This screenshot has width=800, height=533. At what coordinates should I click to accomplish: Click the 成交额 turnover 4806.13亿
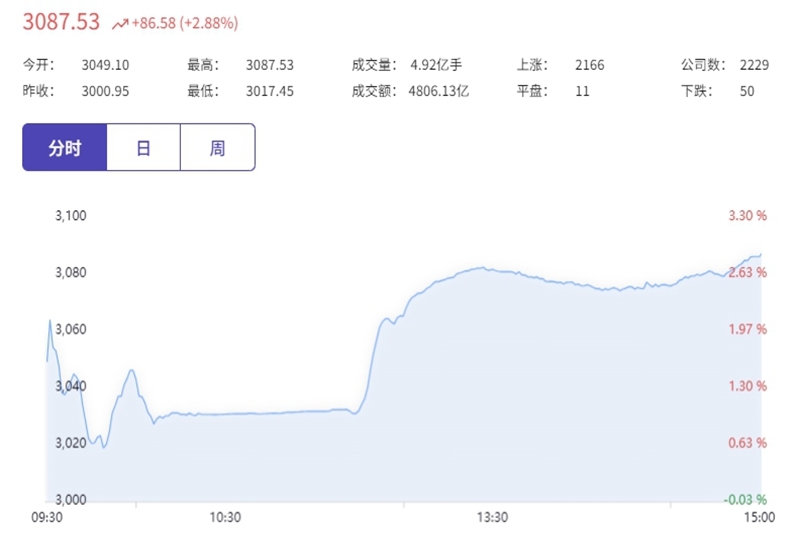tap(439, 91)
